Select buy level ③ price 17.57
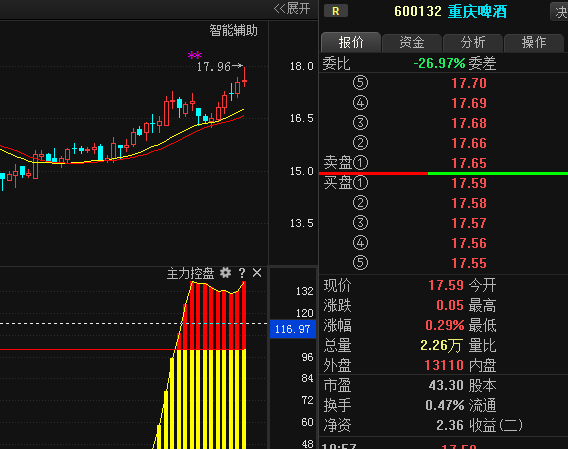The width and height of the screenshot is (568, 449). (x=469, y=223)
